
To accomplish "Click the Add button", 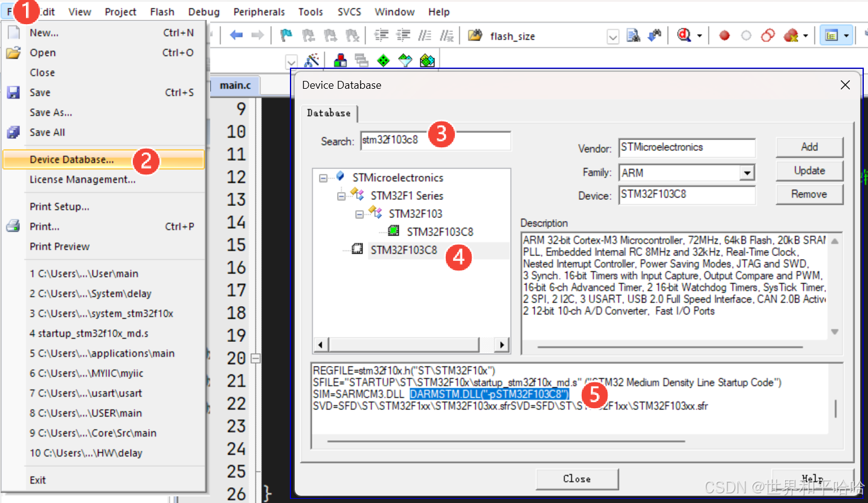I will click(x=809, y=147).
